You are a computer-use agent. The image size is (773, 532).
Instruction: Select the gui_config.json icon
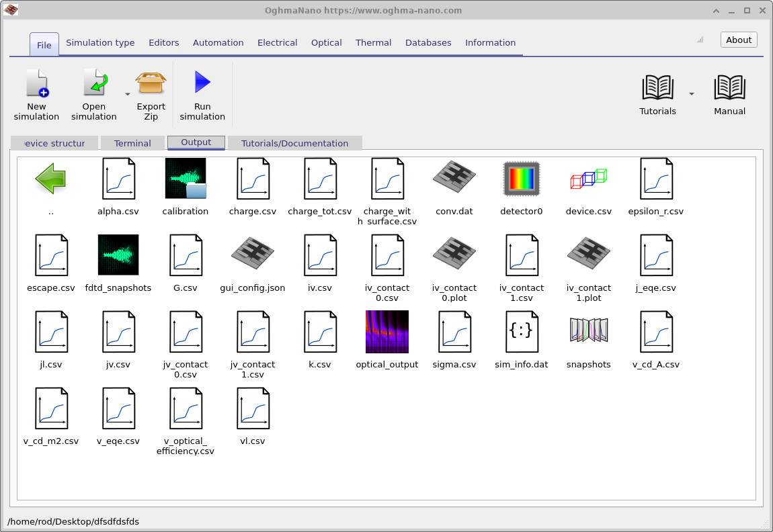[253, 254]
